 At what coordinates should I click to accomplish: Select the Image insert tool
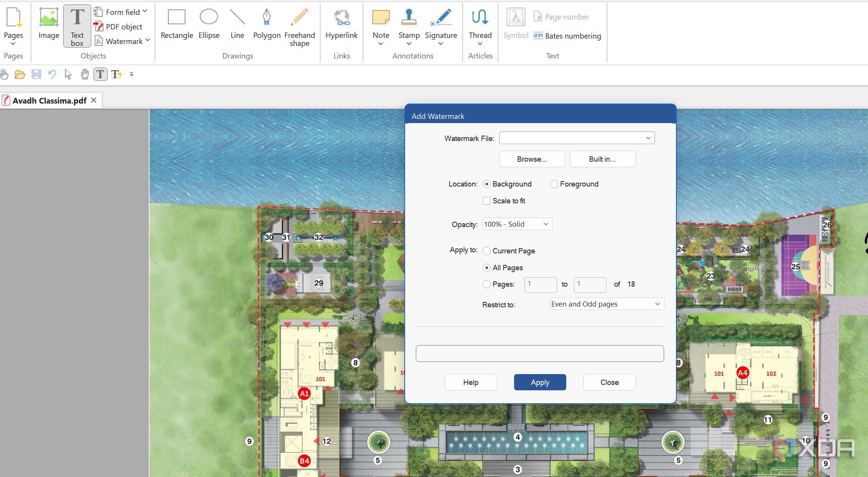[49, 24]
